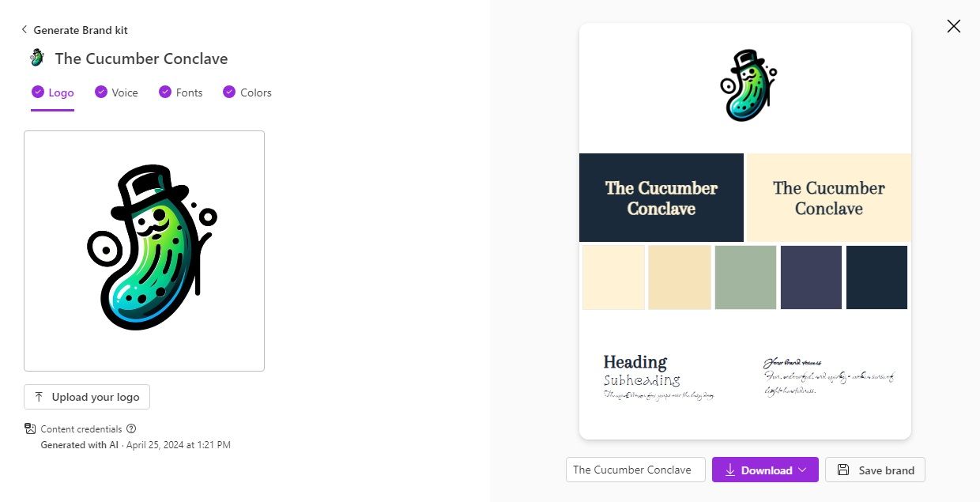980x502 pixels.
Task: Select the sage green color swatch
Action: tap(745, 277)
